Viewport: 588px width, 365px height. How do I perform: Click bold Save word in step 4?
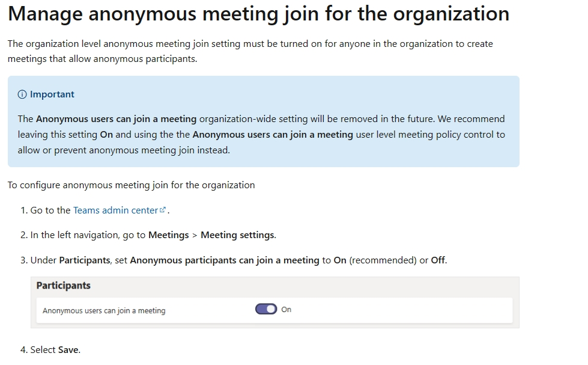coord(68,350)
